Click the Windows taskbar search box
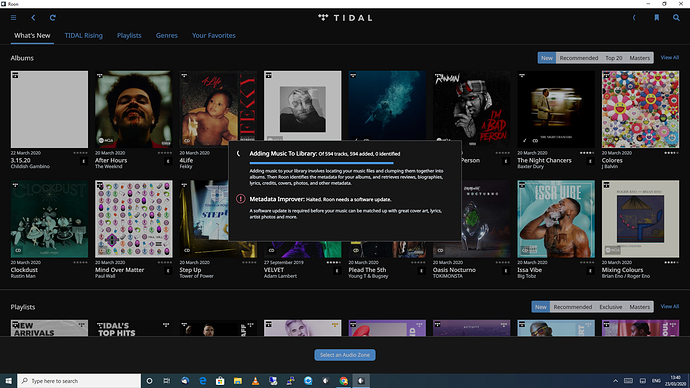This screenshot has width=690, height=388. pos(79,381)
